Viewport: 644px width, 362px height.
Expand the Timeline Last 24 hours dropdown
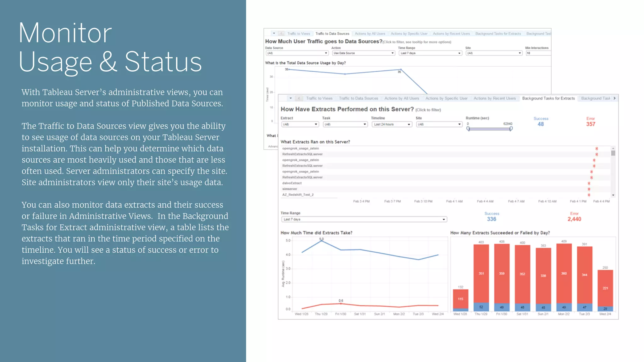[391, 124]
